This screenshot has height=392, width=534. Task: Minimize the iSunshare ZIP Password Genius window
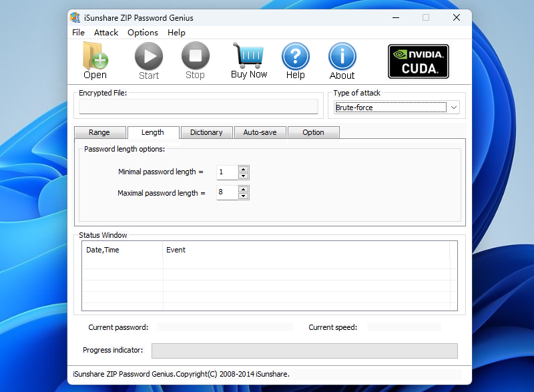(396, 17)
